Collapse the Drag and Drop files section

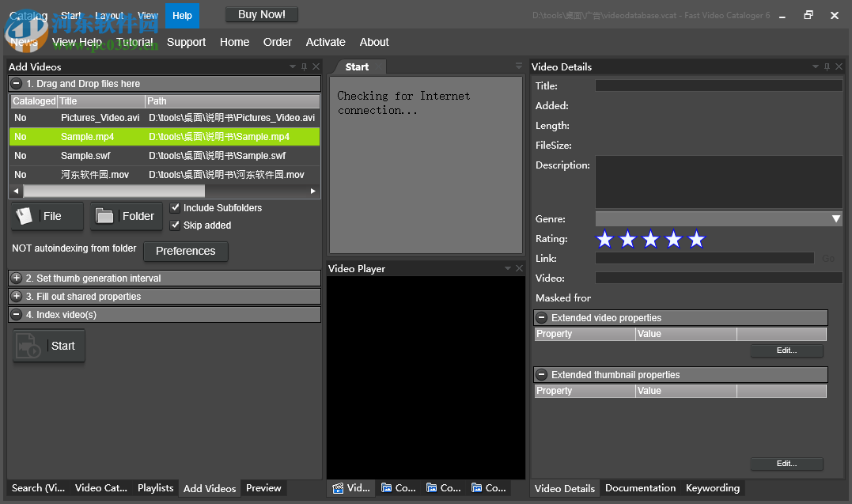[16, 83]
